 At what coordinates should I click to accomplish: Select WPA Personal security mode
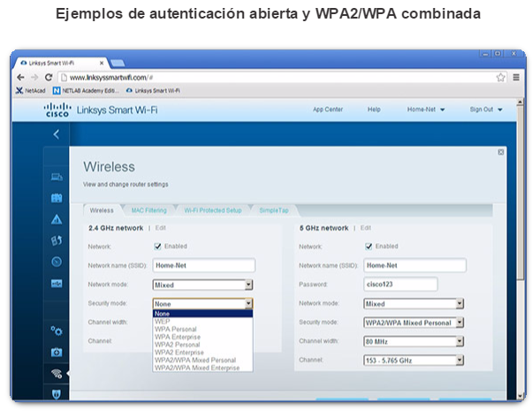[x=202, y=329]
